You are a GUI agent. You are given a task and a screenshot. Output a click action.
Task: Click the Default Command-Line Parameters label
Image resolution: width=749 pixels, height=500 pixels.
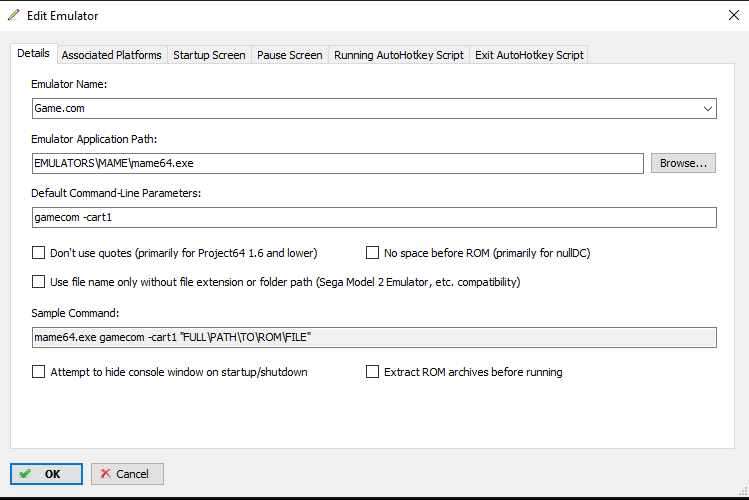pyautogui.click(x=116, y=193)
